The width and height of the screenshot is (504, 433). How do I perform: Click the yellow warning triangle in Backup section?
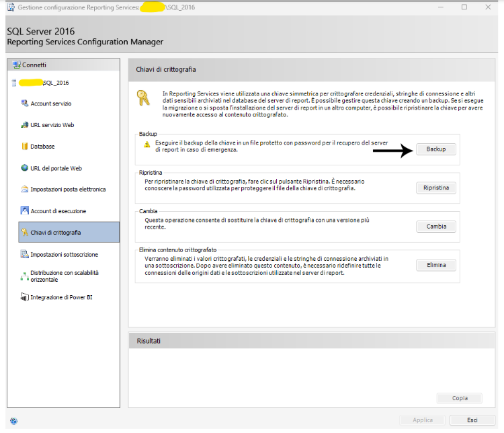click(x=147, y=145)
